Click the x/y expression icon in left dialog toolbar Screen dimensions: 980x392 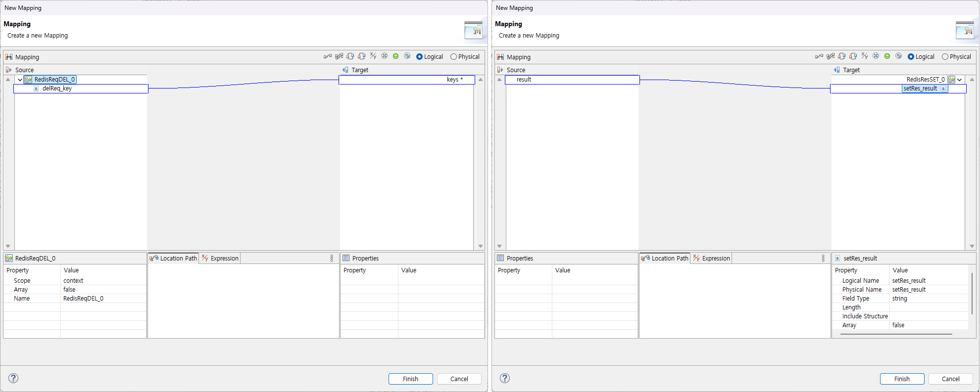click(x=373, y=56)
